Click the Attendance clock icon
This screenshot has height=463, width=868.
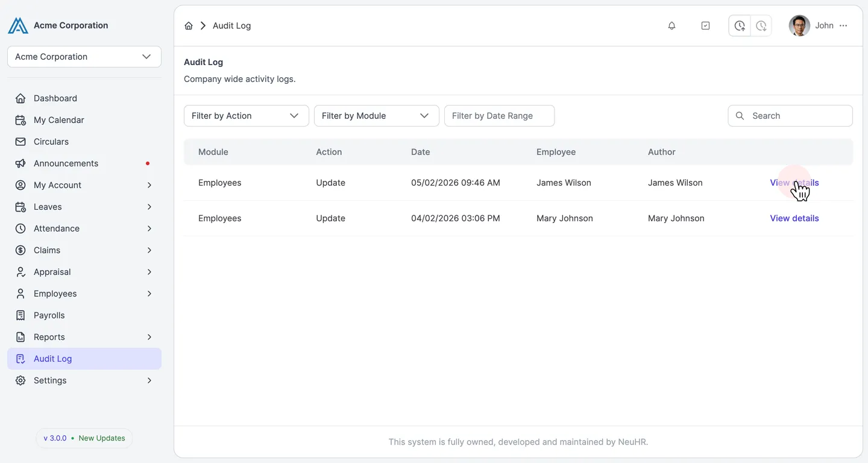[20, 228]
